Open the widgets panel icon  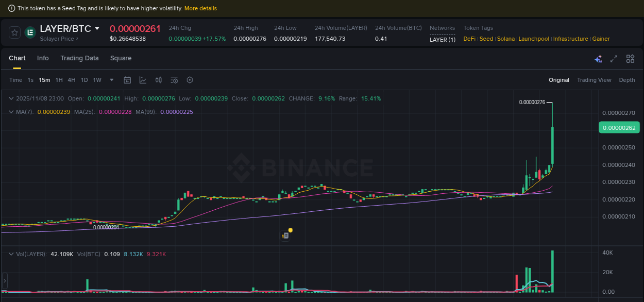630,59
